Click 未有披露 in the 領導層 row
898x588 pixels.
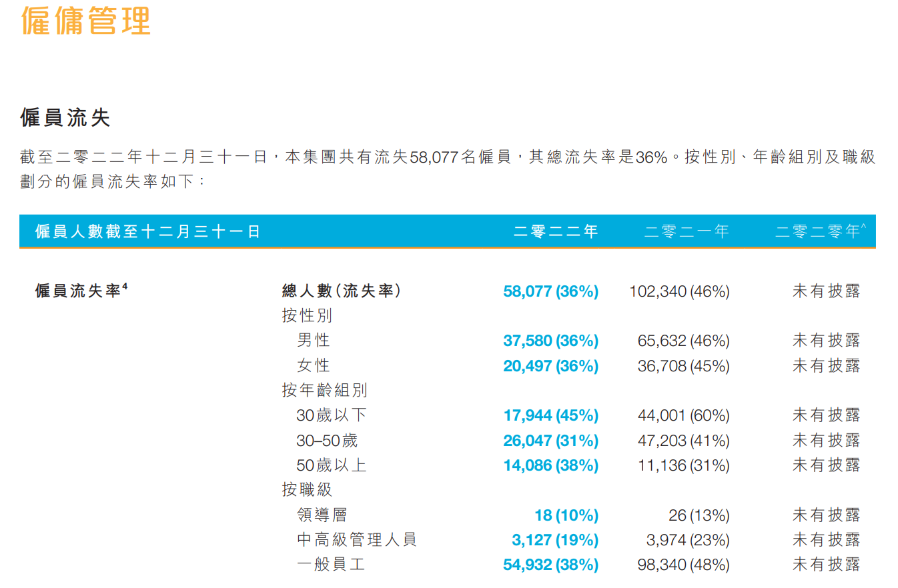click(x=827, y=515)
